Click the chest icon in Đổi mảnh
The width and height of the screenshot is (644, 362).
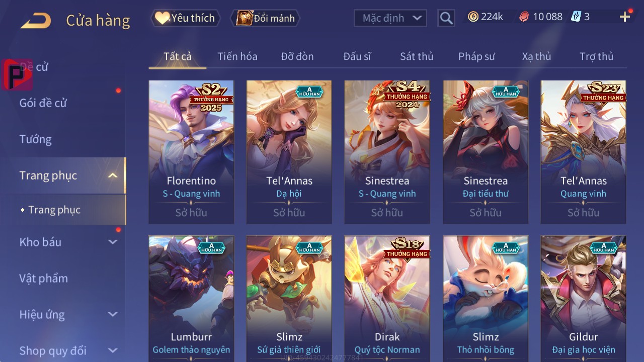[244, 18]
